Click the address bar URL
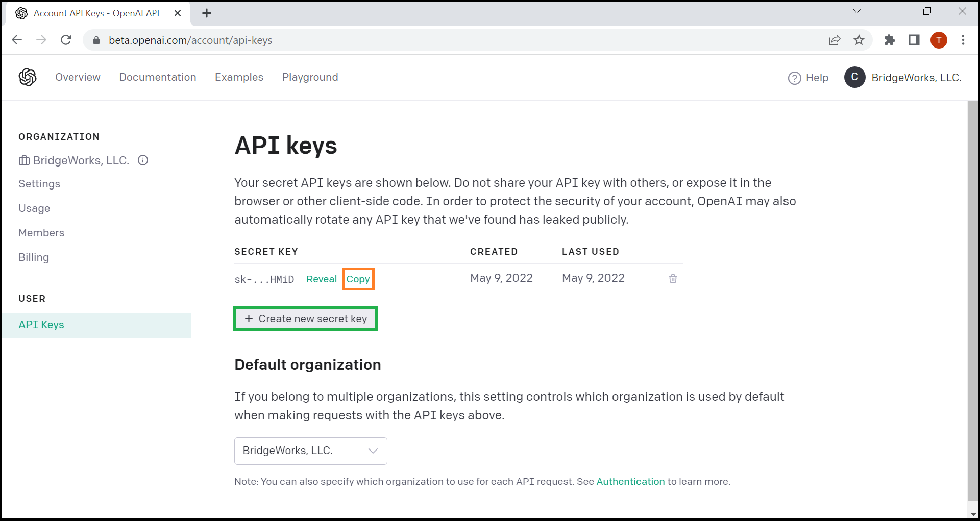980x521 pixels. click(190, 40)
